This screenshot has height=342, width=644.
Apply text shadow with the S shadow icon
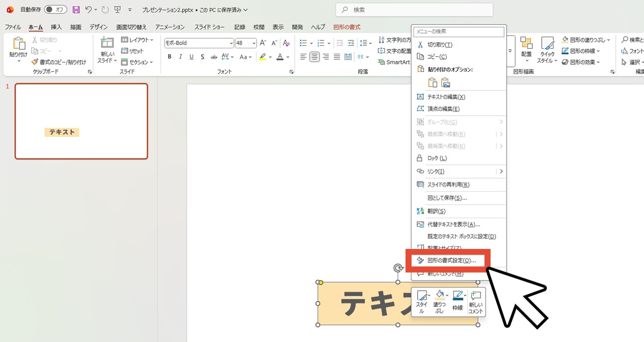click(202, 57)
